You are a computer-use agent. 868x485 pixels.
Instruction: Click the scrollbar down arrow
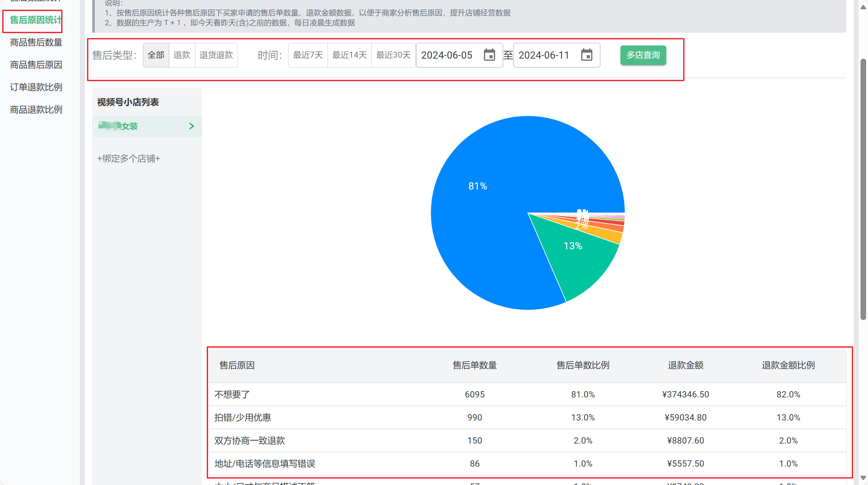(x=863, y=478)
